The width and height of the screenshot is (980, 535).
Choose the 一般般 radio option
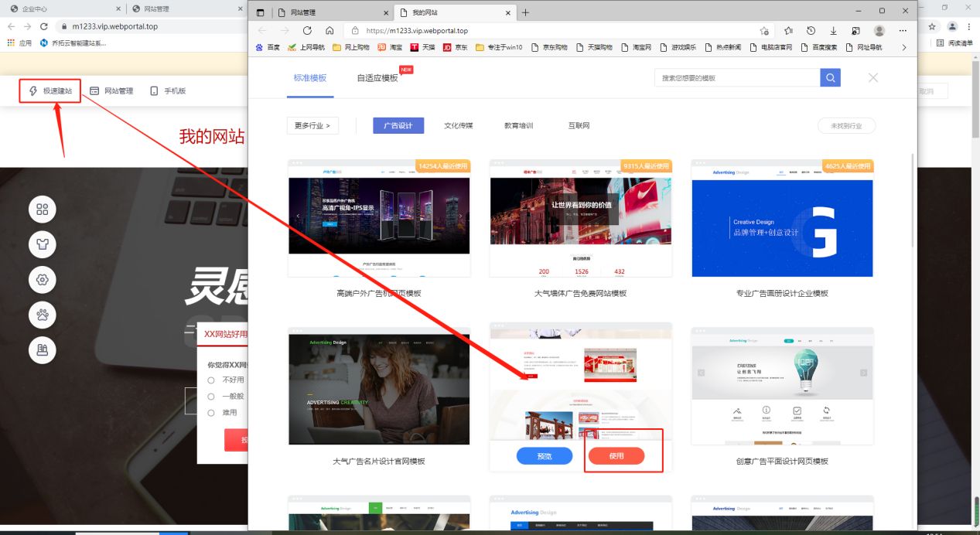211,396
